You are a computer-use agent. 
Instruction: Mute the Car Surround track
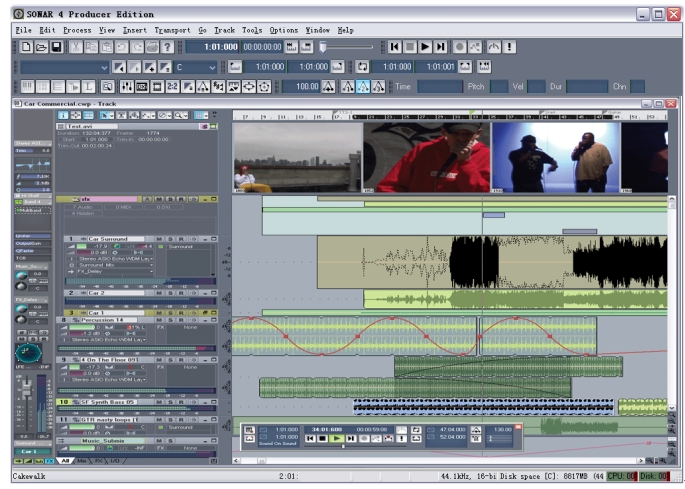pyautogui.click(x=159, y=239)
